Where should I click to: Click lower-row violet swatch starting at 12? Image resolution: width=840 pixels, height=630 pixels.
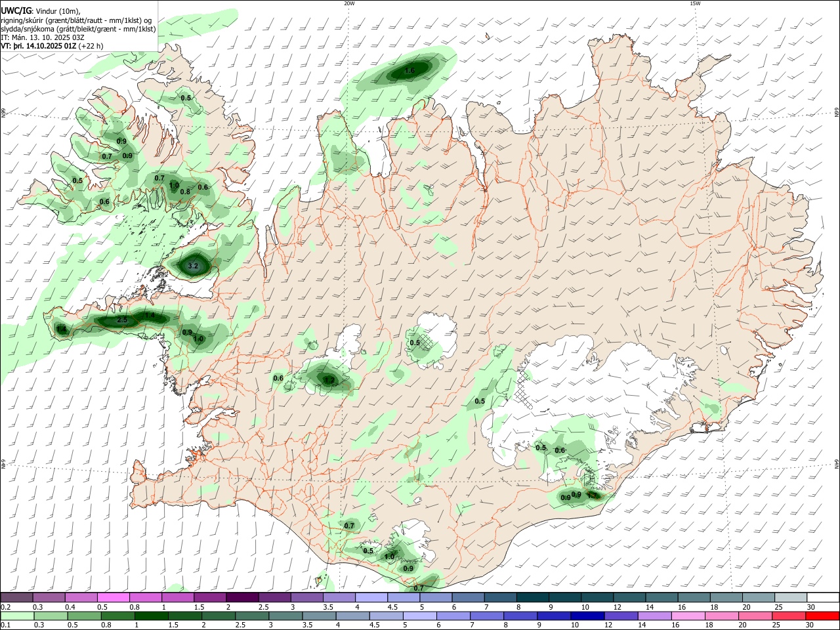621,616
